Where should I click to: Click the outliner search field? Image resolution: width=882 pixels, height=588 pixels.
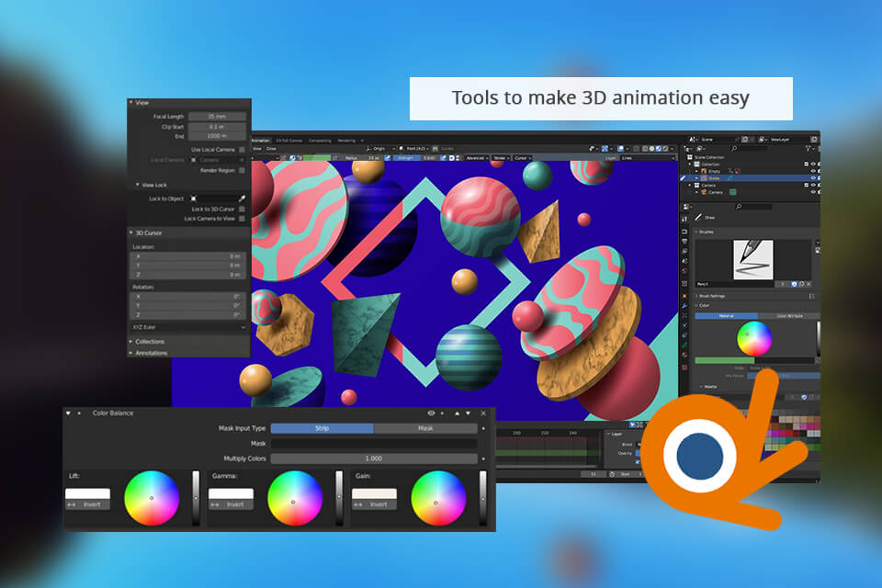coord(750,149)
